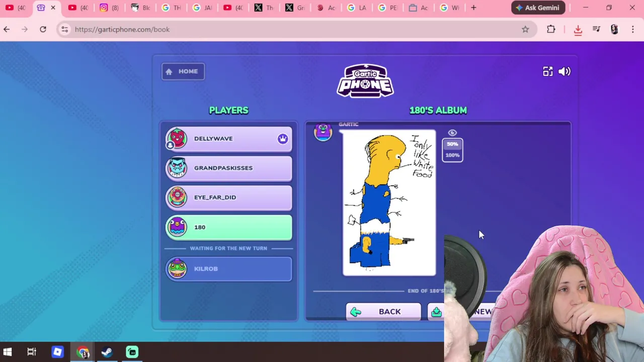Select player DELLYWAVE
The height and width of the screenshot is (362, 644).
click(229, 139)
